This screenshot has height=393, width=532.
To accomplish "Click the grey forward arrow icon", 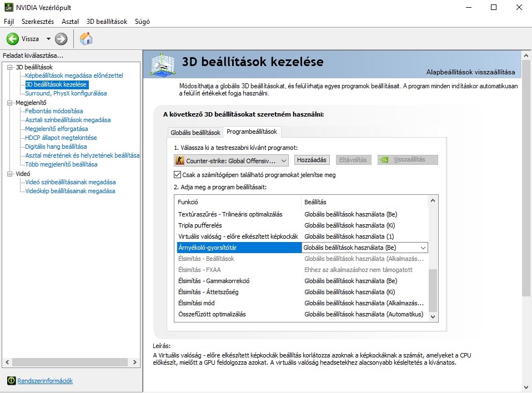I will 61,39.
